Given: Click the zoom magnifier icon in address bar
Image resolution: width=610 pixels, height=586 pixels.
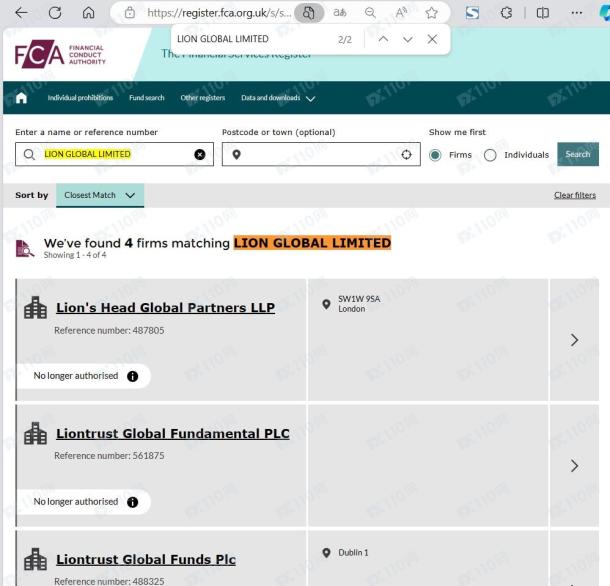Looking at the screenshot, I should point(370,13).
